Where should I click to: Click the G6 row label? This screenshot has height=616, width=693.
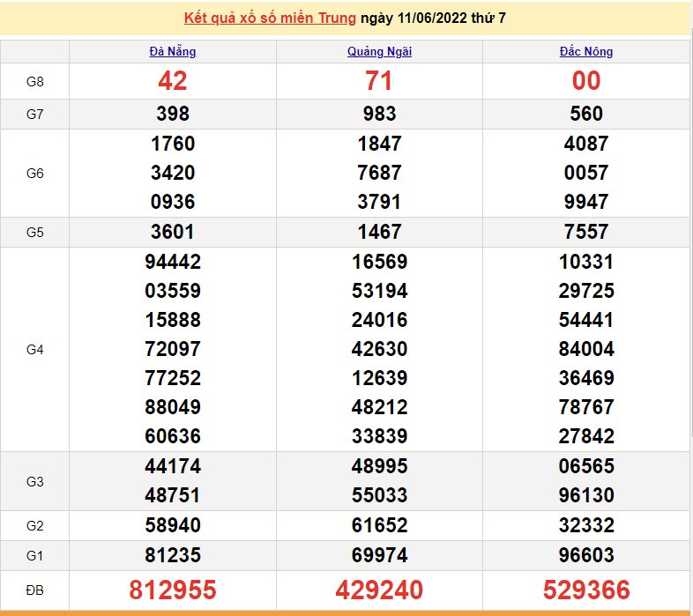[x=35, y=173]
